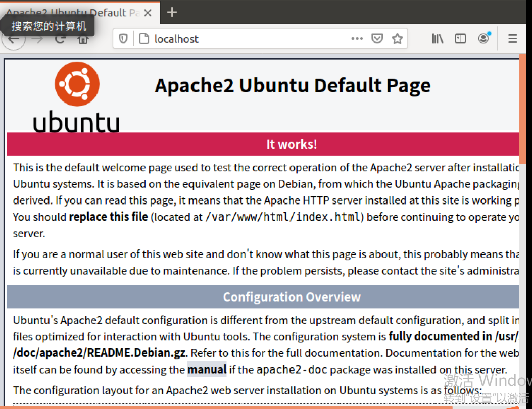Close the Apache2 tab
The width and height of the screenshot is (532, 409).
click(x=147, y=12)
